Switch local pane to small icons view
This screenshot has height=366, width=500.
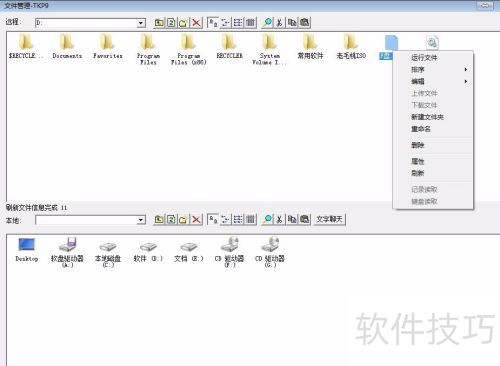pos(225,219)
